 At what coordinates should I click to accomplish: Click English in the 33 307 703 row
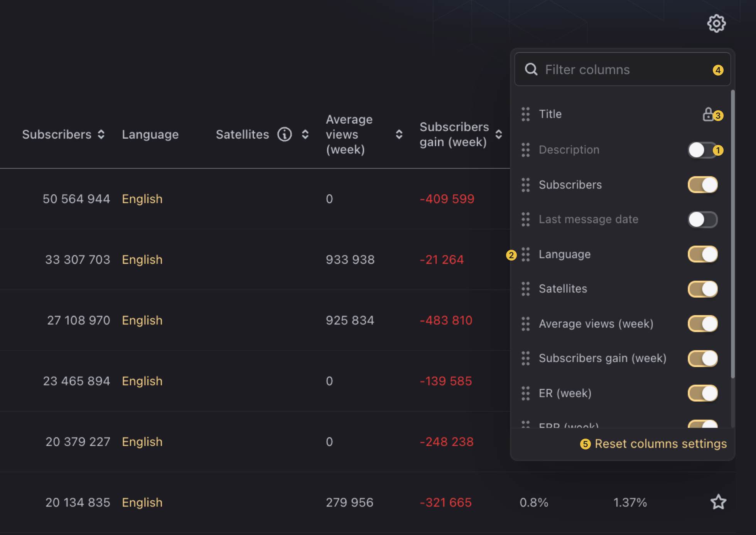(142, 259)
